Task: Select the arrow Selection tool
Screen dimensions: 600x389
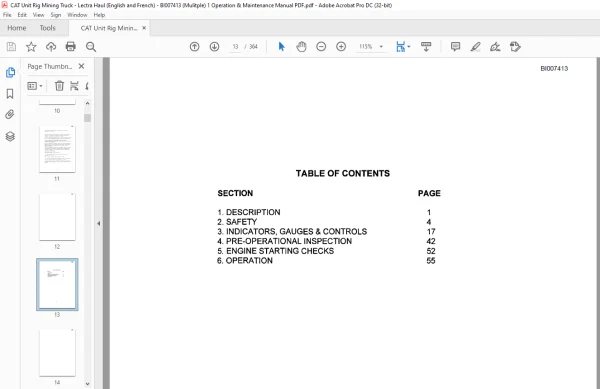Action: 282,47
